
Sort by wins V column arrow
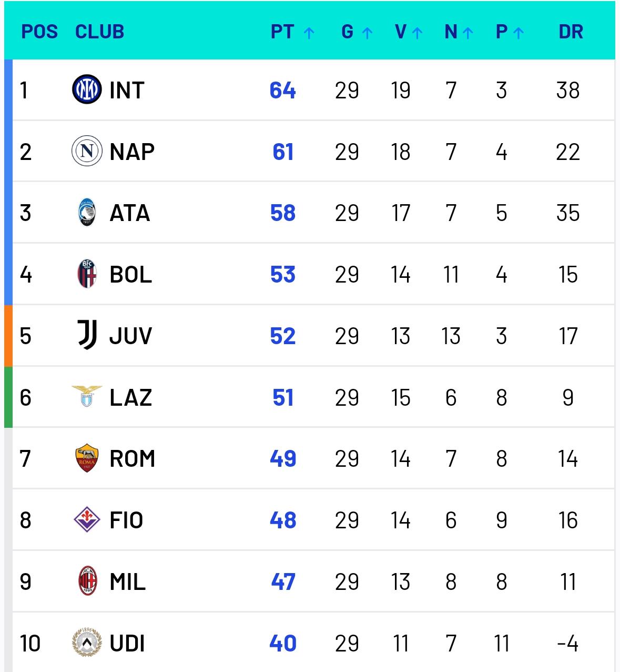pos(418,33)
